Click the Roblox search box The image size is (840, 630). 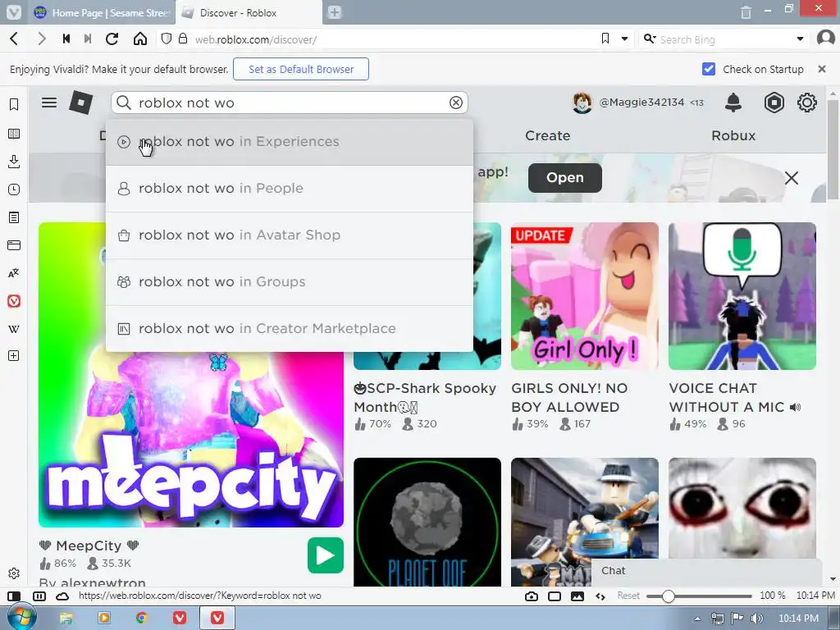click(x=290, y=103)
